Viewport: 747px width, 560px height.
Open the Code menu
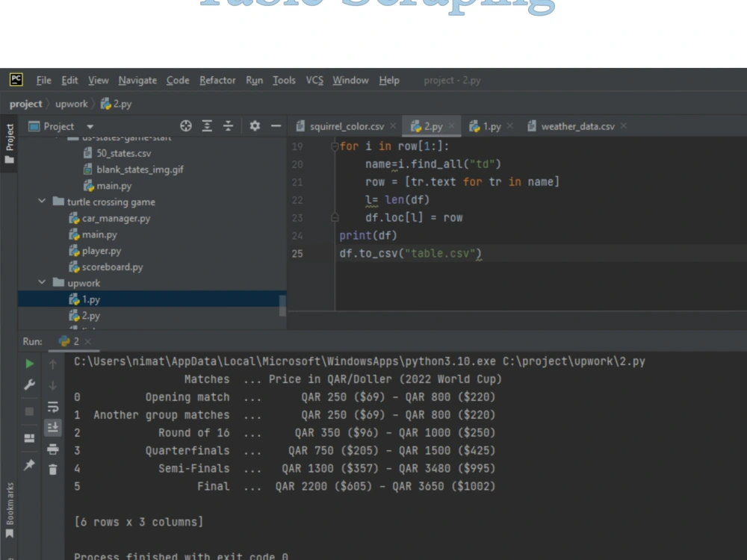178,81
